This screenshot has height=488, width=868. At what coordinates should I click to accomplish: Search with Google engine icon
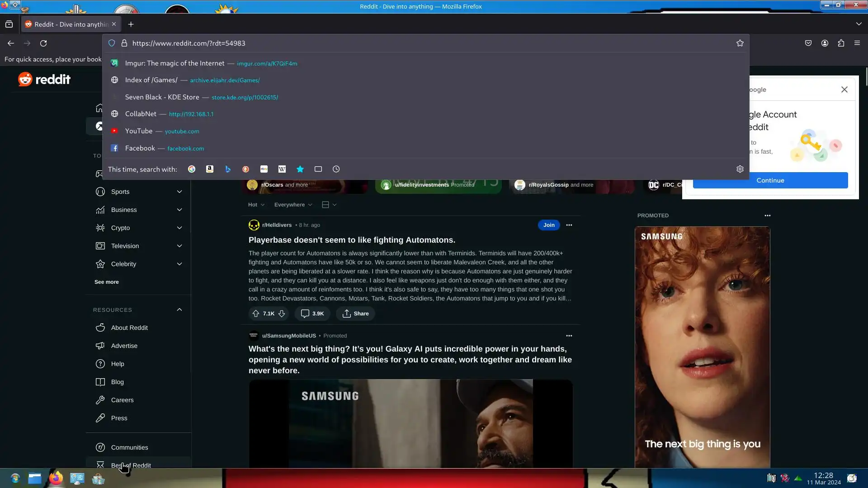[x=192, y=169]
